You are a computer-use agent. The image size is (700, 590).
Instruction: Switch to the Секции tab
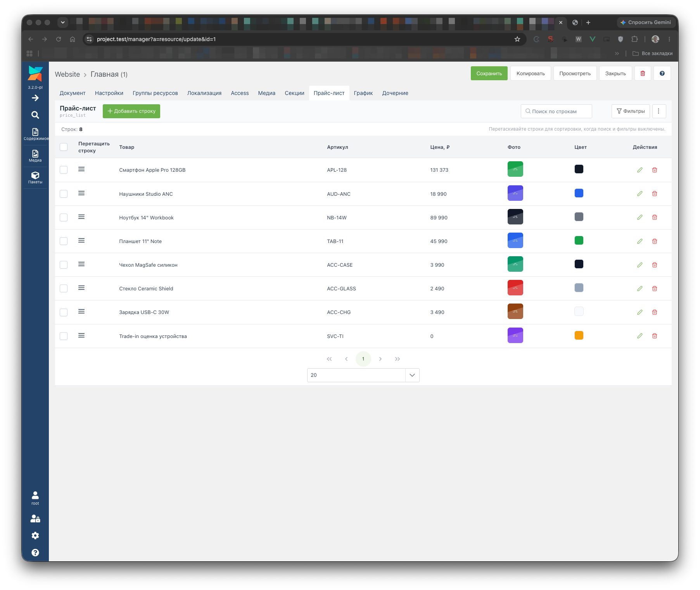(294, 93)
